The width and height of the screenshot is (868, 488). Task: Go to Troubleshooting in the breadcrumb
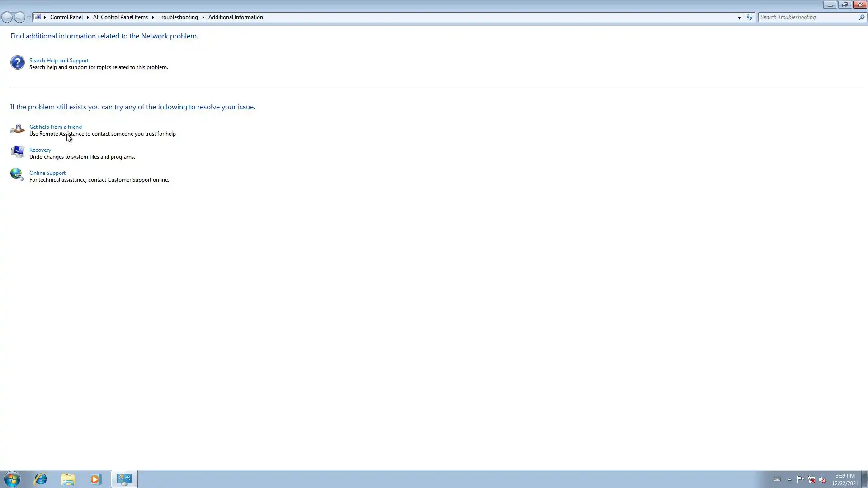coord(178,17)
